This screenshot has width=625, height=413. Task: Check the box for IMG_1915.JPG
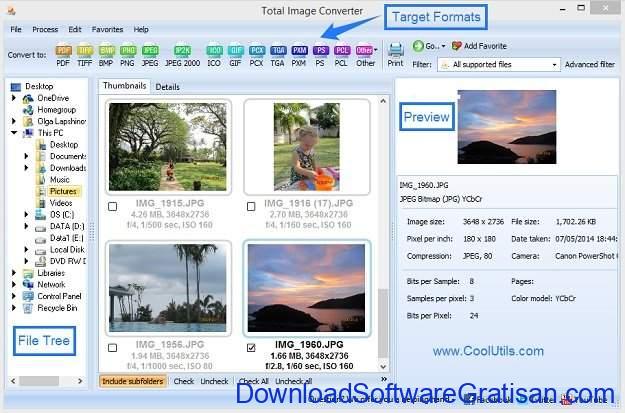pyautogui.click(x=112, y=206)
